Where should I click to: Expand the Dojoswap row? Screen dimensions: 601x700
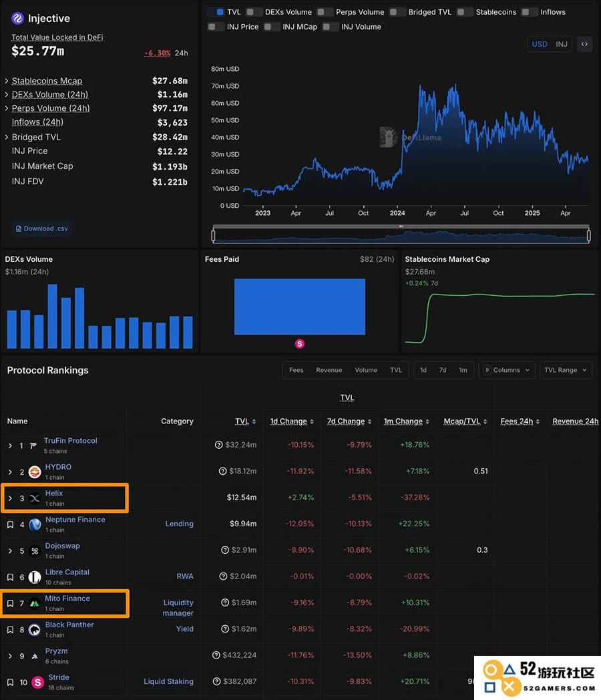(x=10, y=551)
